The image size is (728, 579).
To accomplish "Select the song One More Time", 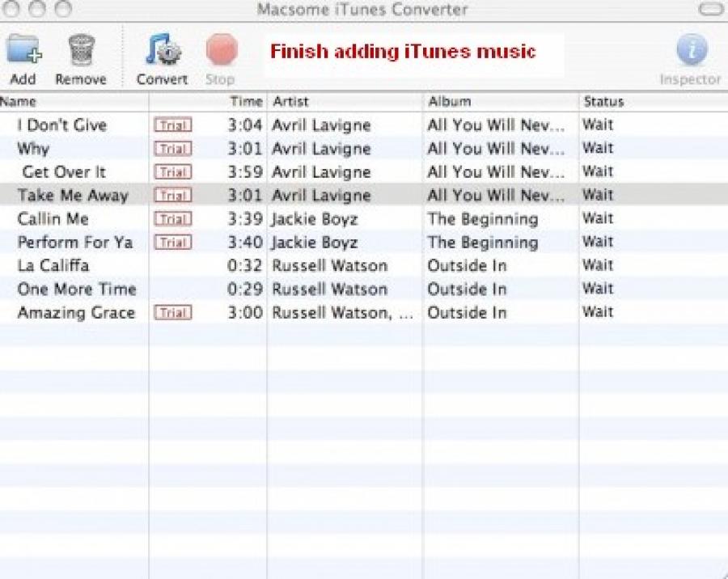I will point(77,289).
